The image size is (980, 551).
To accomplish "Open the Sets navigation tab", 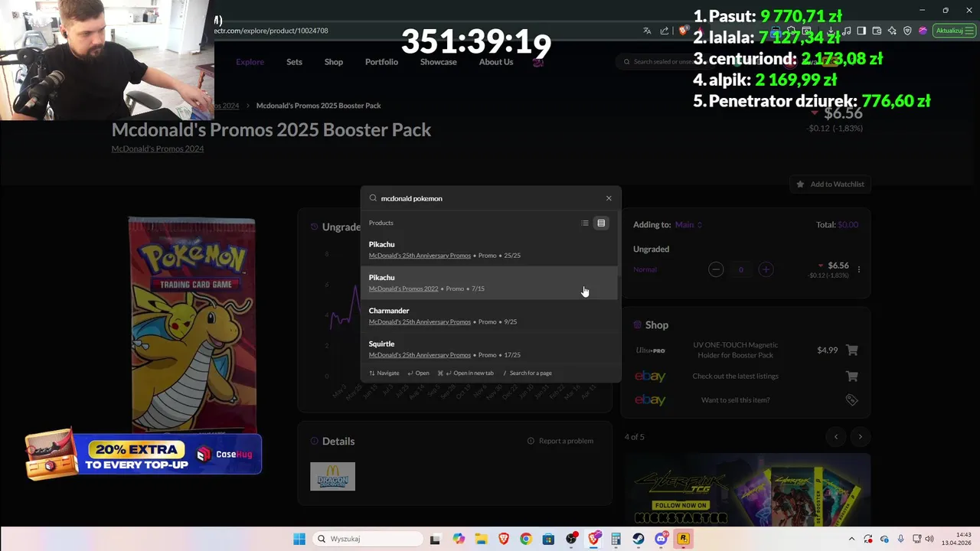I will tap(294, 62).
